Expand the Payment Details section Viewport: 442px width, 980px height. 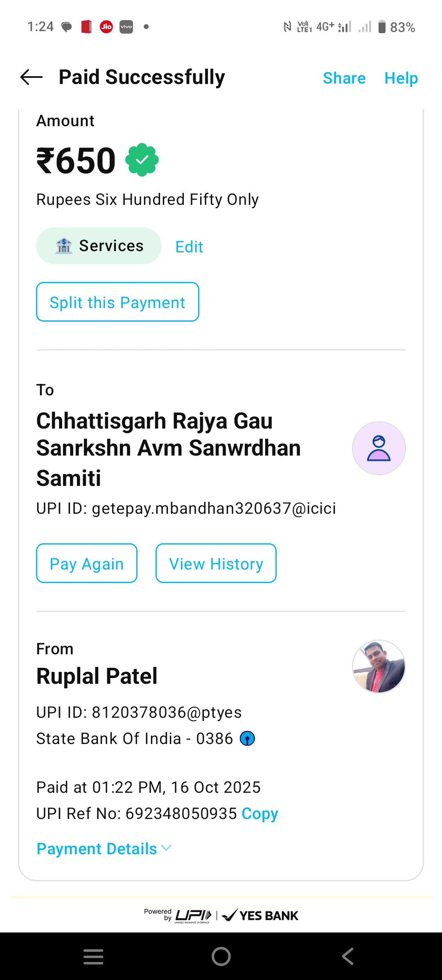click(x=104, y=848)
